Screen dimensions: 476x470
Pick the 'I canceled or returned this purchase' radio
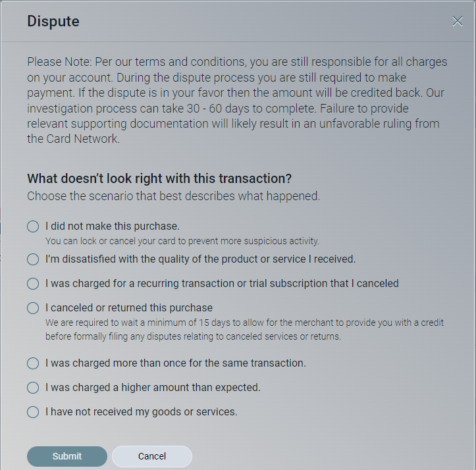33,308
